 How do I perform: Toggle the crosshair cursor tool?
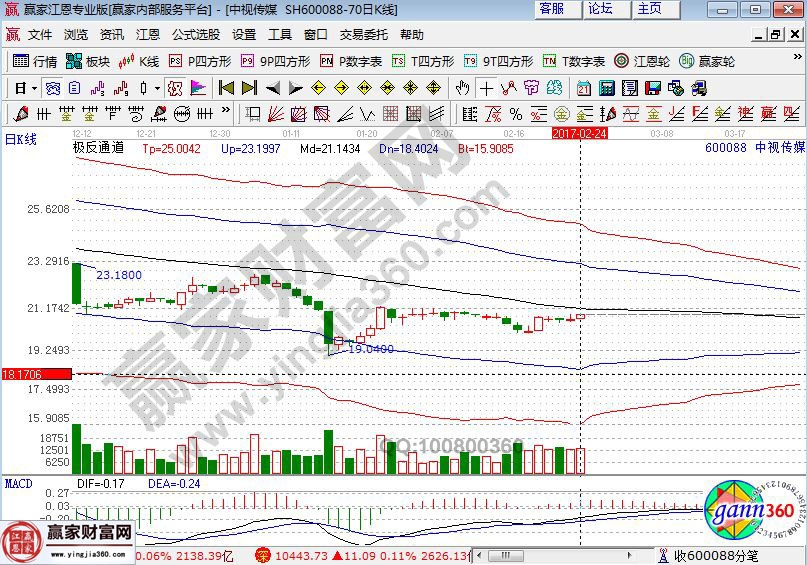(486, 88)
